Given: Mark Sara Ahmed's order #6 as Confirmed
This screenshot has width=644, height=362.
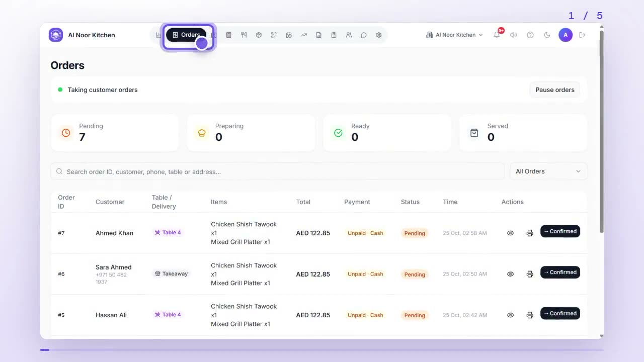Looking at the screenshot, I should click(560, 273).
